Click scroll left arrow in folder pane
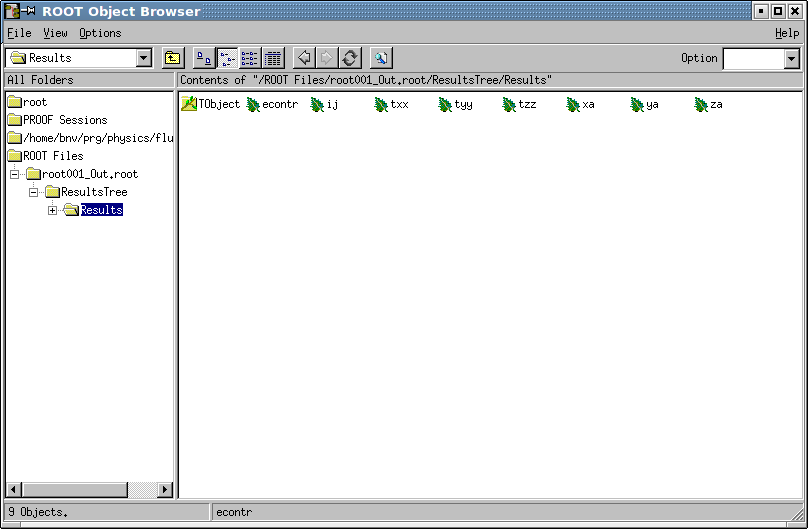 click(x=14, y=490)
